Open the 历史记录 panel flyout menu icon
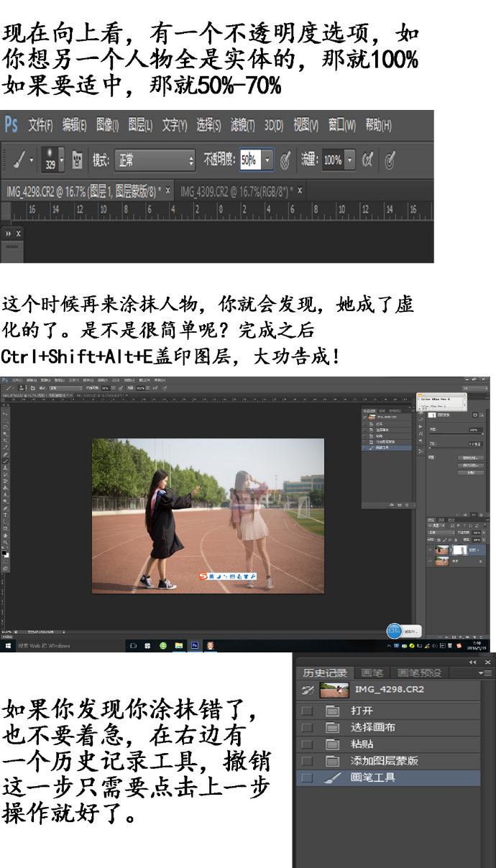The image size is (496, 868). coord(486,673)
